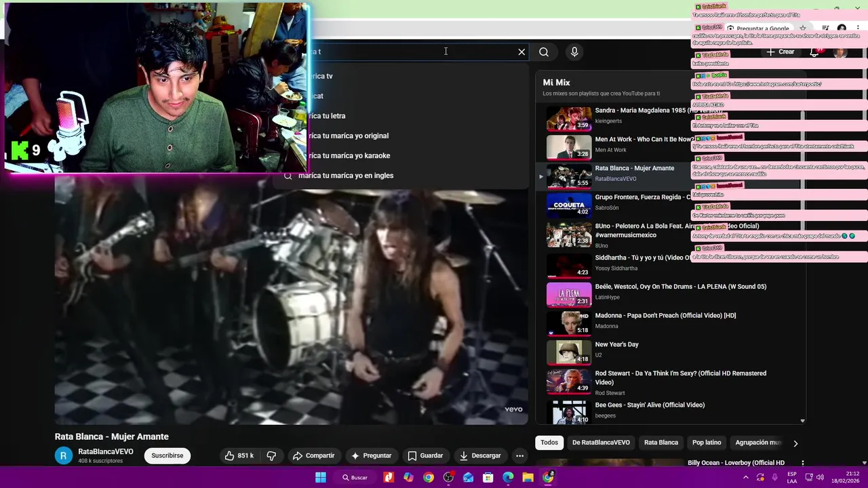The height and width of the screenshot is (488, 868).
Task: Click the Preguntar sparkle button
Action: coord(371,455)
